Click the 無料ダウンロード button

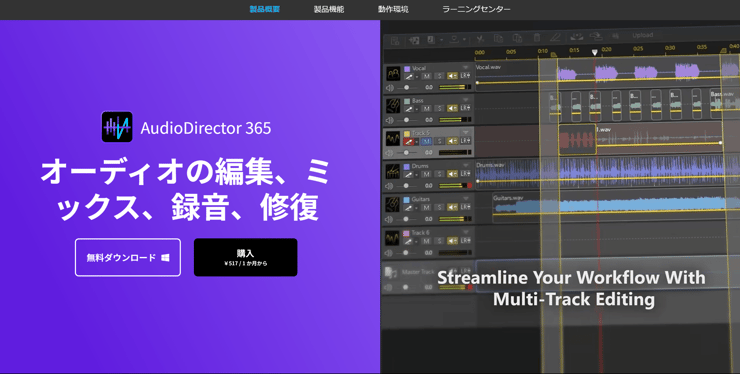[x=128, y=257]
